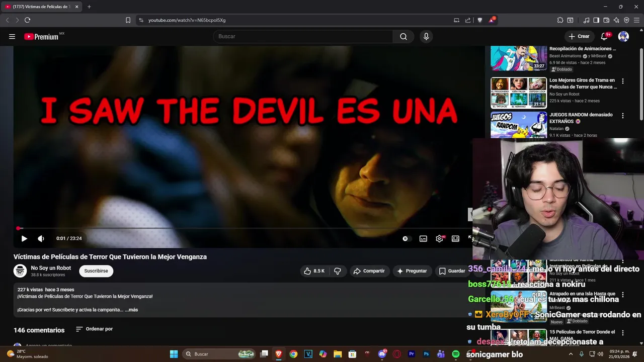Open Los Mejores Giros de Trama thumbnail
This screenshot has width=644, height=362.
519,93
